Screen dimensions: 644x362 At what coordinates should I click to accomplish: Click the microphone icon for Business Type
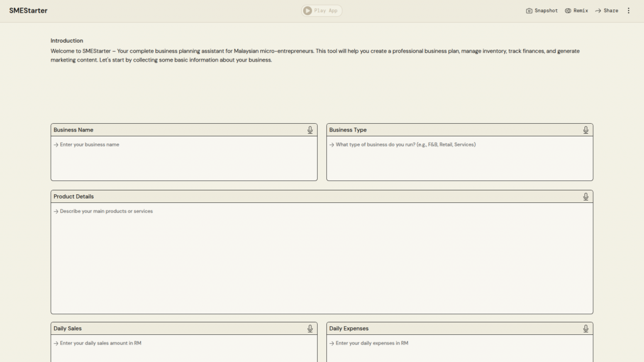click(x=586, y=130)
